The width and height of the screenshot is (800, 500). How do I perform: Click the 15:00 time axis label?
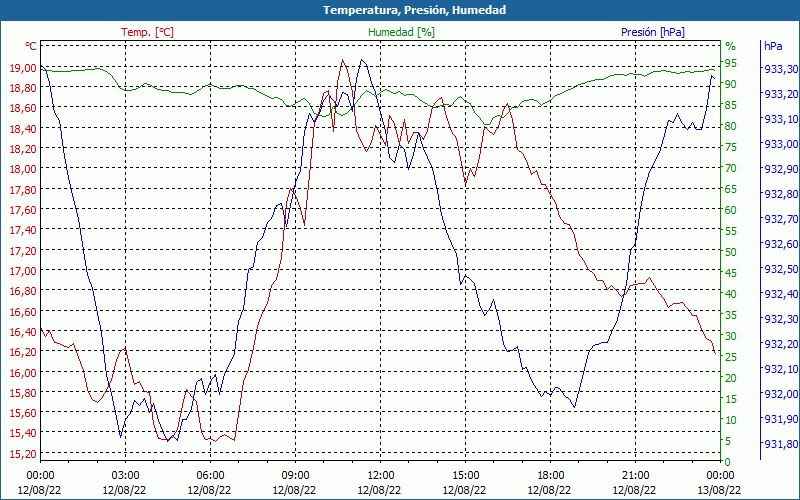point(465,476)
